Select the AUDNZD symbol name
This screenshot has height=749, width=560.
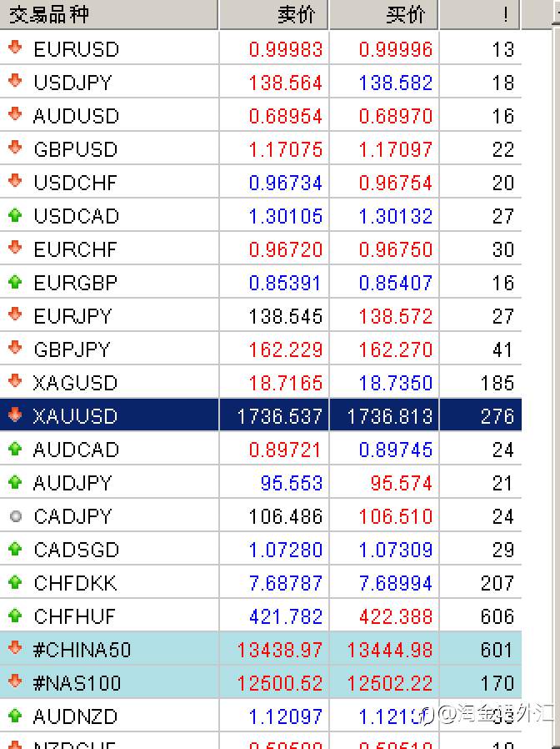75,717
